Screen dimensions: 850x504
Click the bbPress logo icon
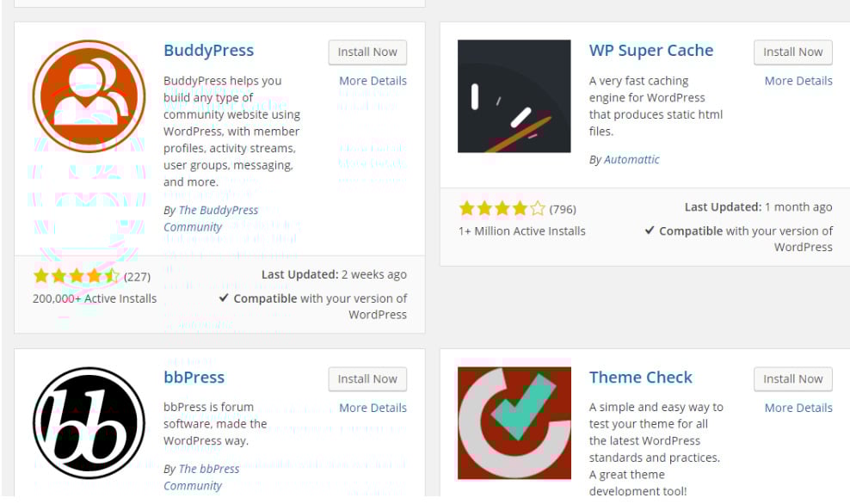click(89, 422)
